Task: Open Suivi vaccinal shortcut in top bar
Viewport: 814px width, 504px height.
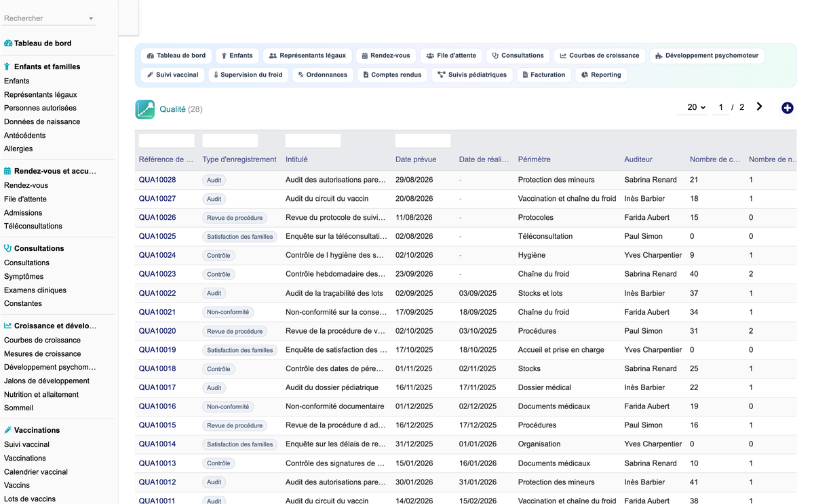Action: pos(173,75)
